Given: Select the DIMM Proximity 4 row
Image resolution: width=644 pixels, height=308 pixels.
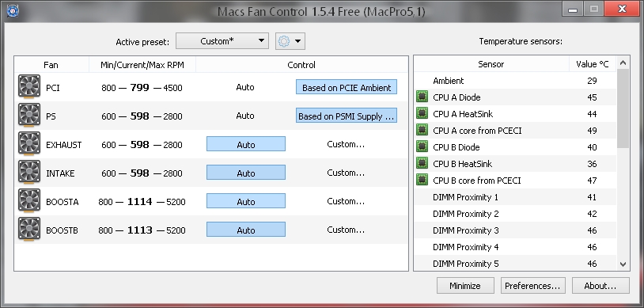Looking at the screenshot, I should click(x=515, y=247).
